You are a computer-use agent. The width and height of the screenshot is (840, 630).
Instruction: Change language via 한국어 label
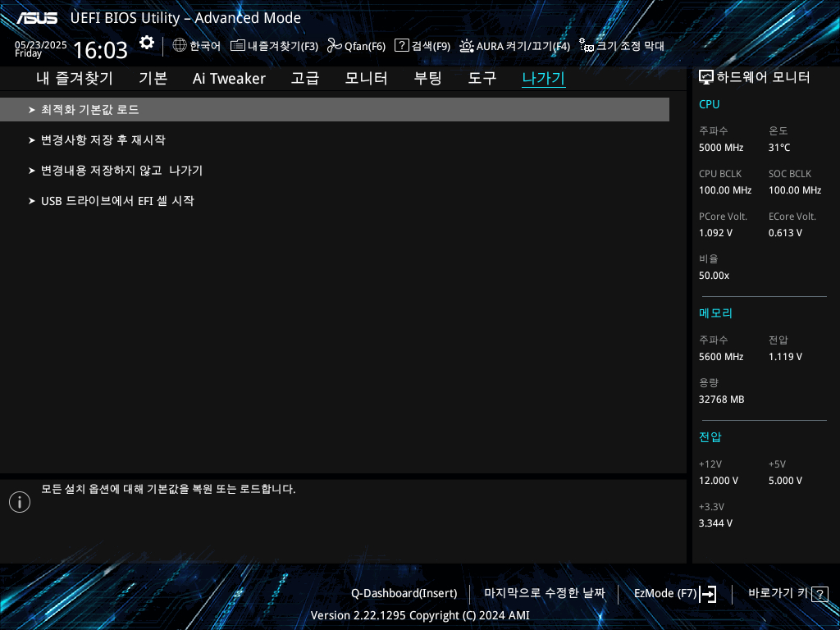[205, 46]
